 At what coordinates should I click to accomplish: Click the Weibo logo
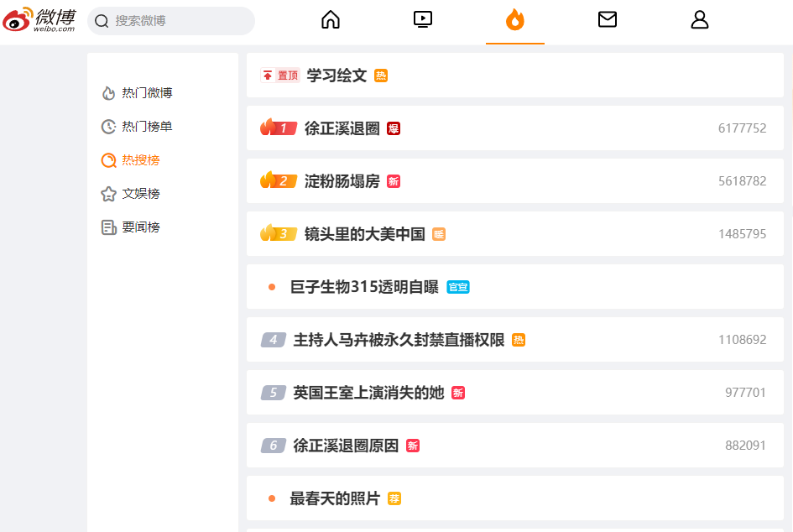pyautogui.click(x=39, y=19)
